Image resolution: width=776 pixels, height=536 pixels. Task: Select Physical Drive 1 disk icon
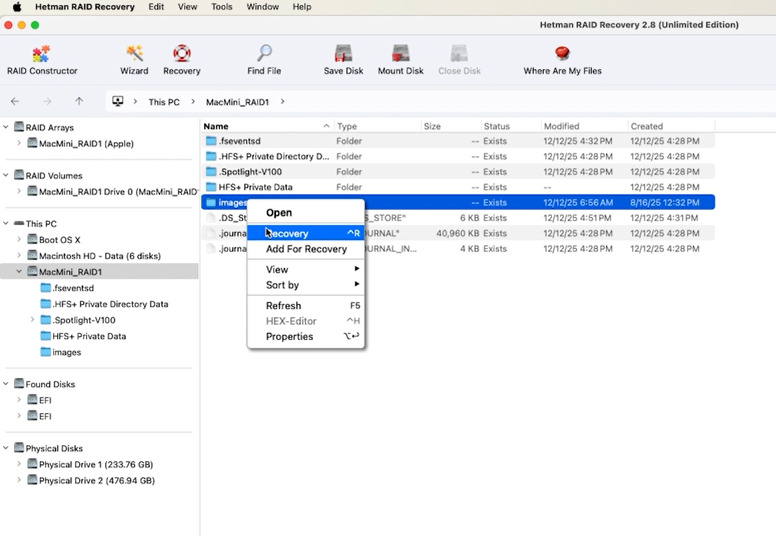pyautogui.click(x=32, y=464)
